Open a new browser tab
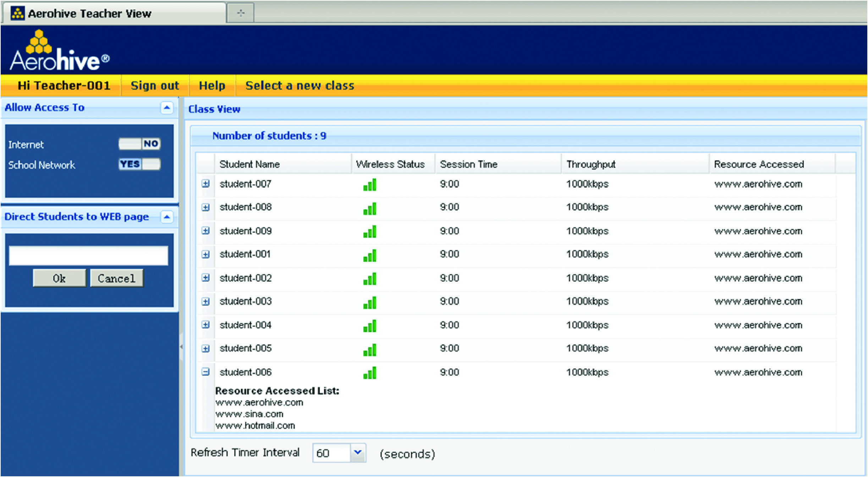Image resolution: width=868 pixels, height=477 pixels. pyautogui.click(x=241, y=13)
